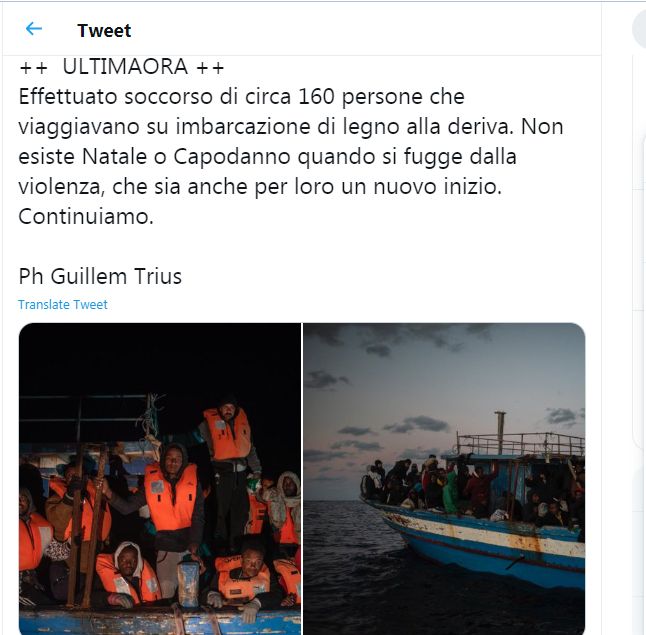Click the search field at top right edge
The image size is (646, 635).
coord(639,29)
